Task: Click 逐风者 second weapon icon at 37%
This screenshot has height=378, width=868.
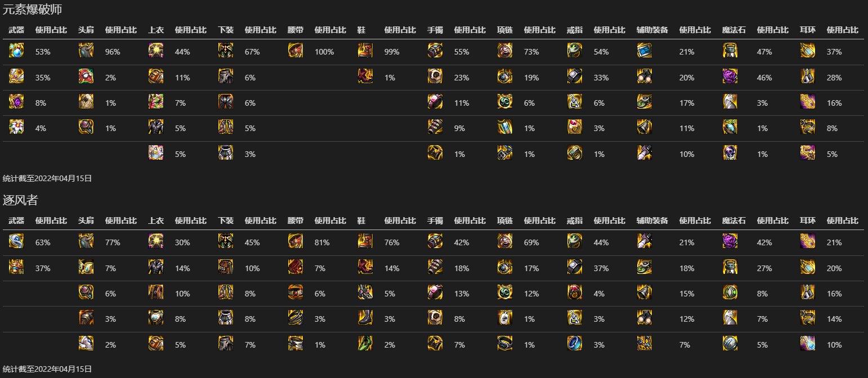Action: pyautogui.click(x=16, y=267)
